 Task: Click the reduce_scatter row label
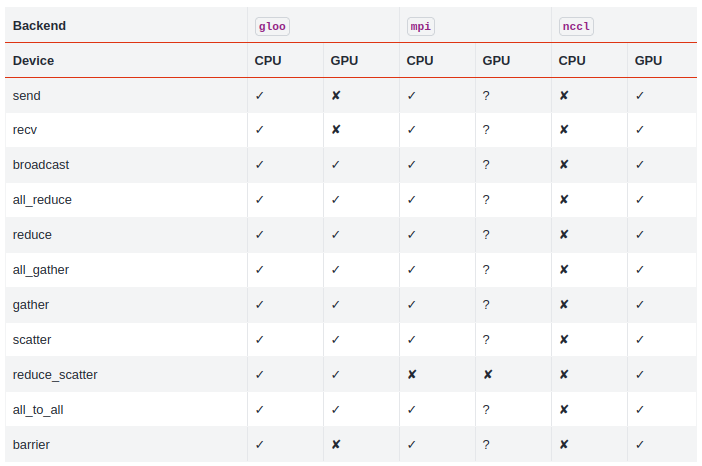[55, 375]
